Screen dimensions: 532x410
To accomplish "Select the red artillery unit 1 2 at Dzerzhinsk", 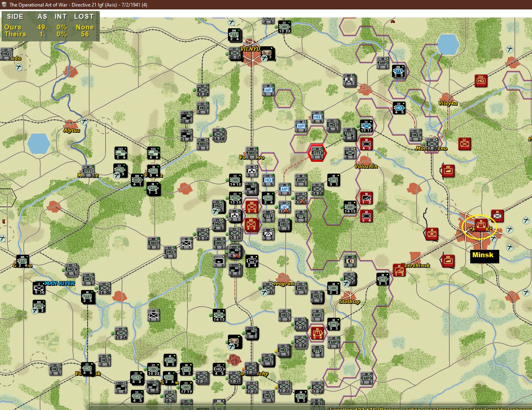I will tap(399, 270).
